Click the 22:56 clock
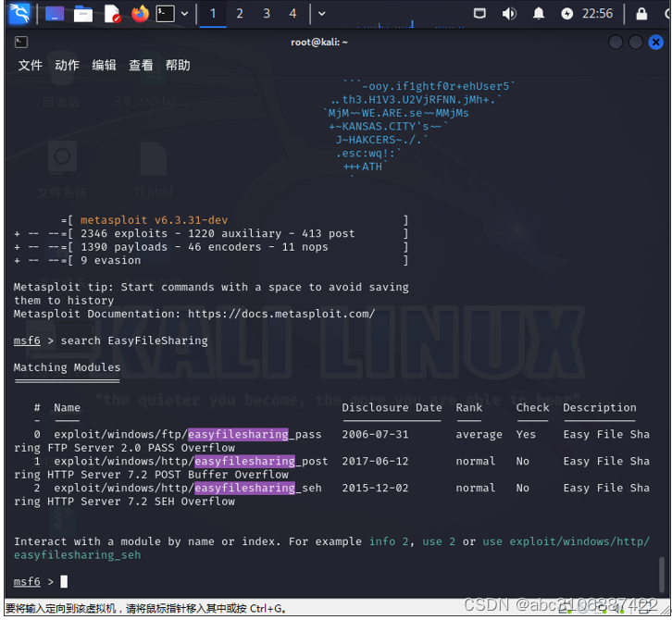 (597, 14)
